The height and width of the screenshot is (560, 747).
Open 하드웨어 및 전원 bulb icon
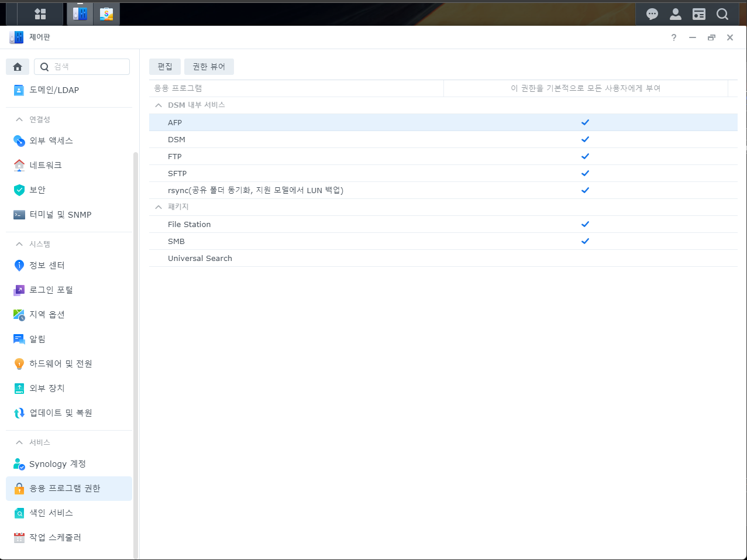pos(19,364)
